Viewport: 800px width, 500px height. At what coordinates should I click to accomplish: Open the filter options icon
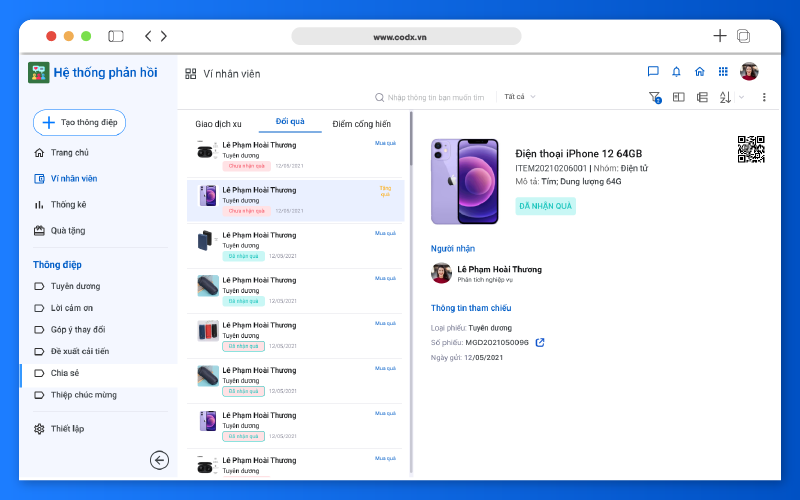[655, 97]
